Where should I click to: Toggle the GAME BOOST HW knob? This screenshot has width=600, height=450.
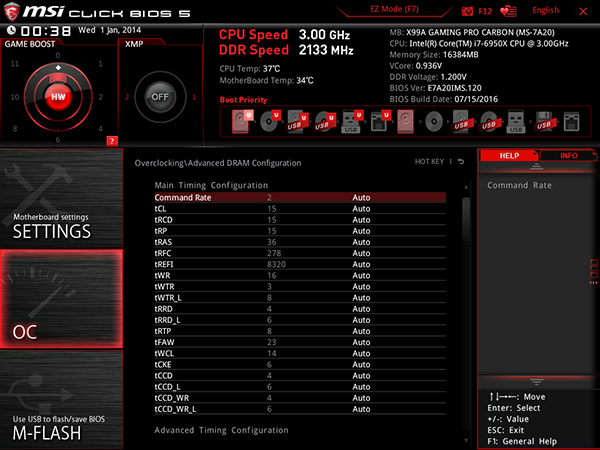58,97
